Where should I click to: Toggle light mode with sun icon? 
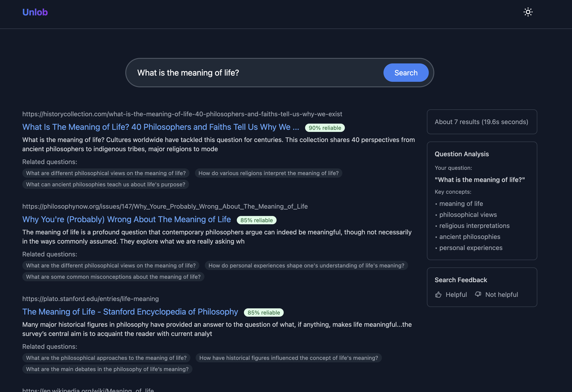pos(528,12)
